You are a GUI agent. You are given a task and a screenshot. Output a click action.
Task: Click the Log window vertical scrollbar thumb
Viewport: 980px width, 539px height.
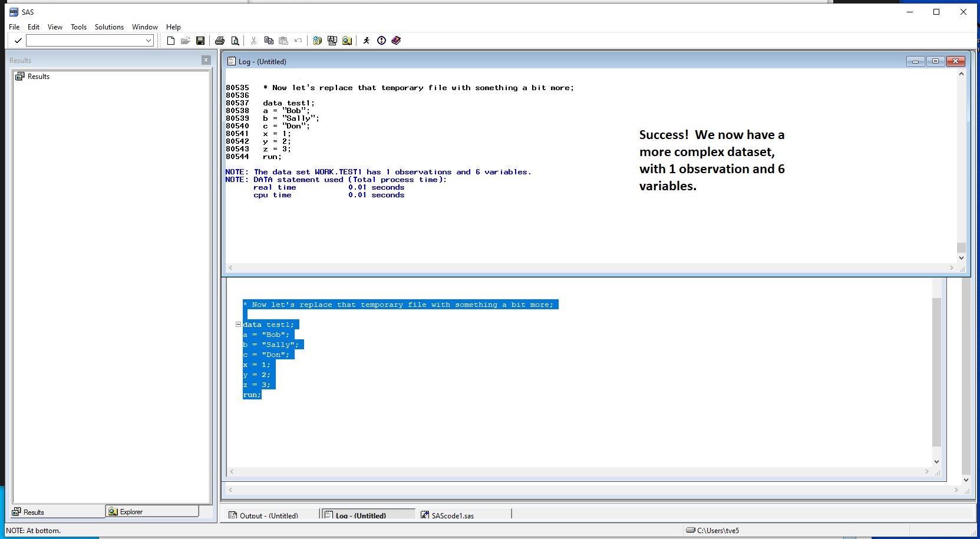pos(961,247)
